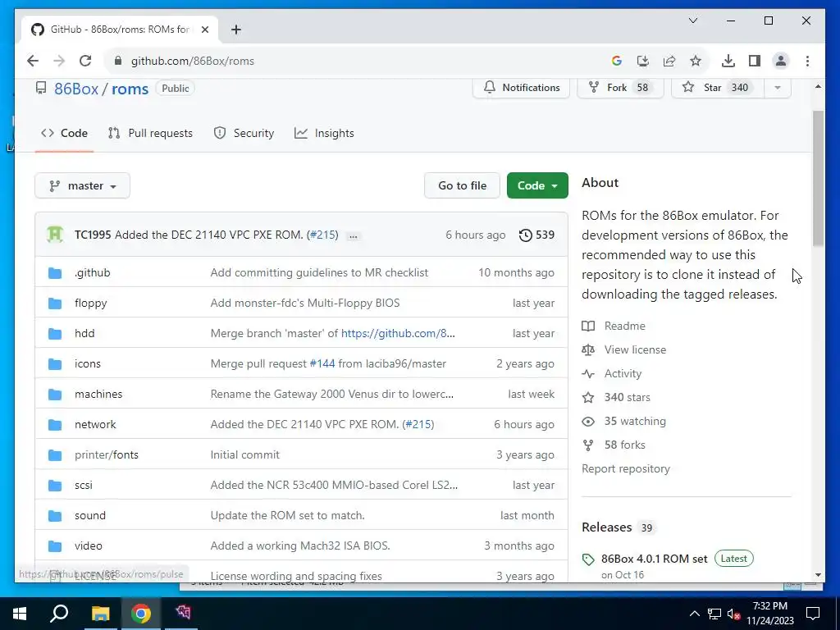Screen dimensions: 840x630
Task: Click Report repository link
Action: [626, 468]
